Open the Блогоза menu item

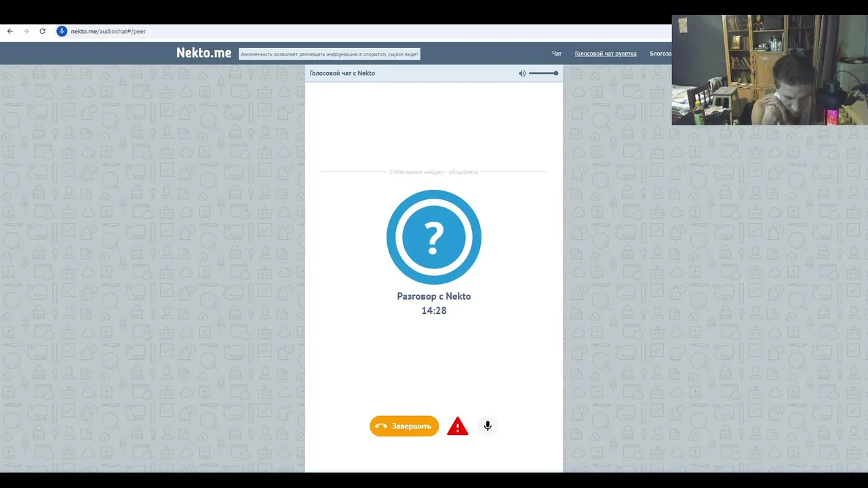660,54
